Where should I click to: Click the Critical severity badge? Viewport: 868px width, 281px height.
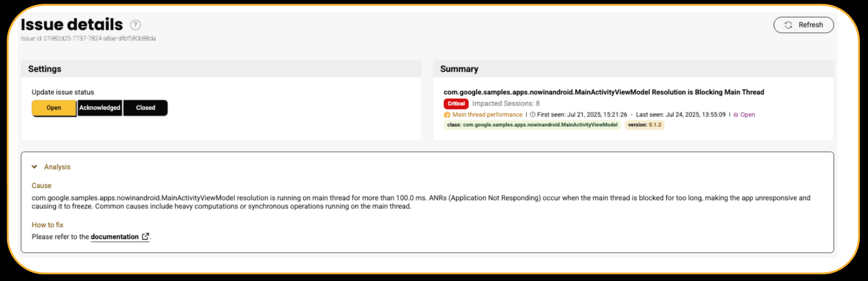click(x=456, y=104)
